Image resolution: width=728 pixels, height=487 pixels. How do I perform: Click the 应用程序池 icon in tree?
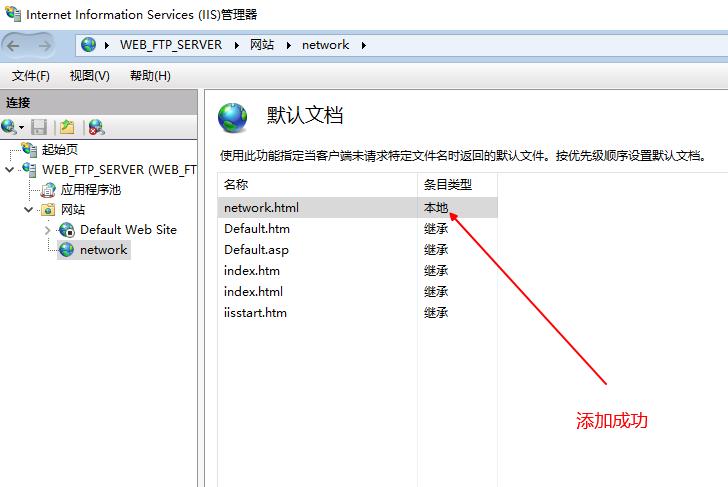point(48,189)
